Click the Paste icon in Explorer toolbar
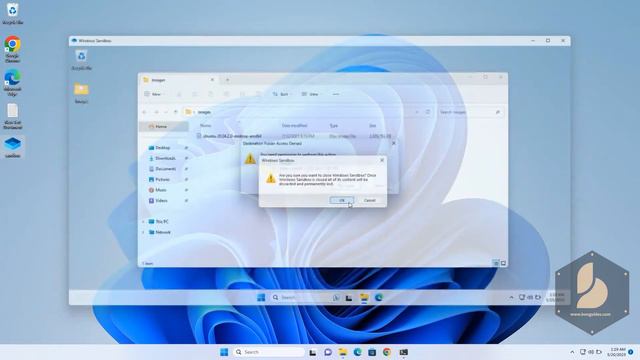Viewport: 640px width, 360px height. tap(211, 94)
